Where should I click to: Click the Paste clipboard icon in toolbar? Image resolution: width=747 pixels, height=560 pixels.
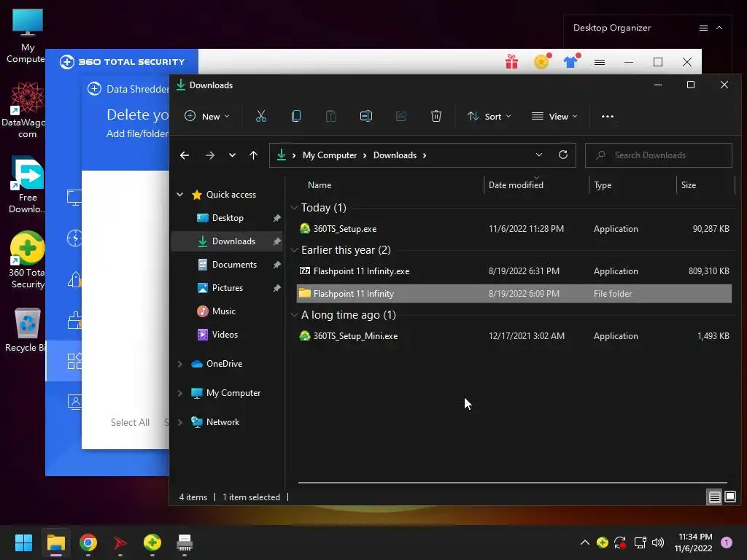point(330,116)
